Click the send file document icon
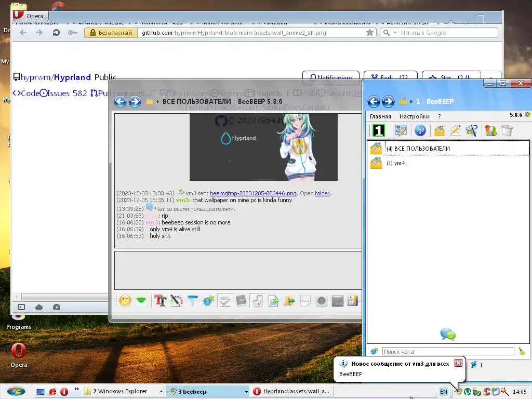The height and width of the screenshot is (399, 532). tap(273, 301)
